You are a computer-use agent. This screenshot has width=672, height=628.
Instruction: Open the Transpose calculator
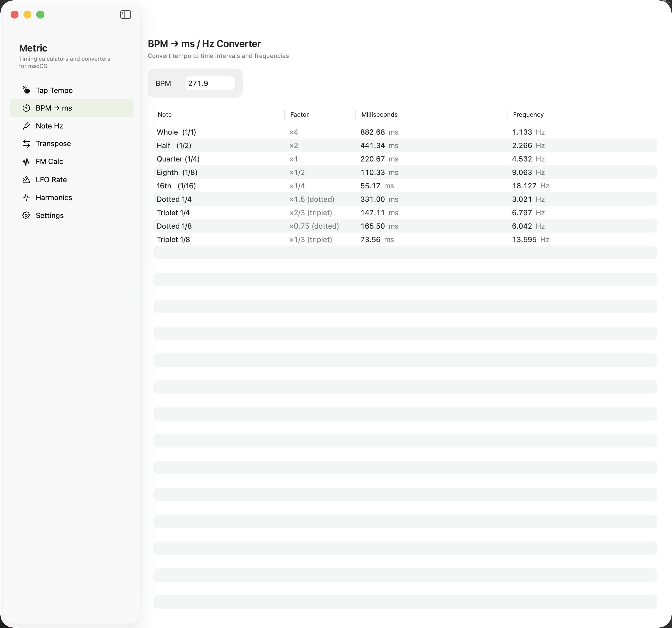tap(53, 143)
